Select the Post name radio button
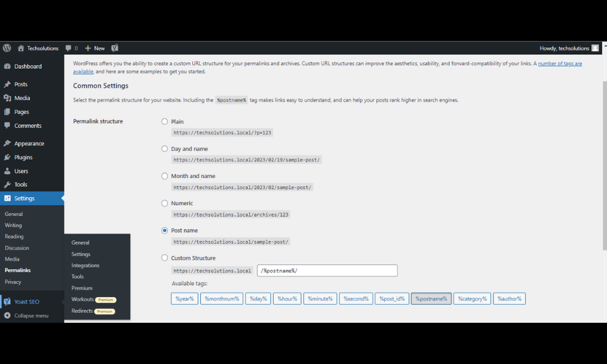 (164, 230)
